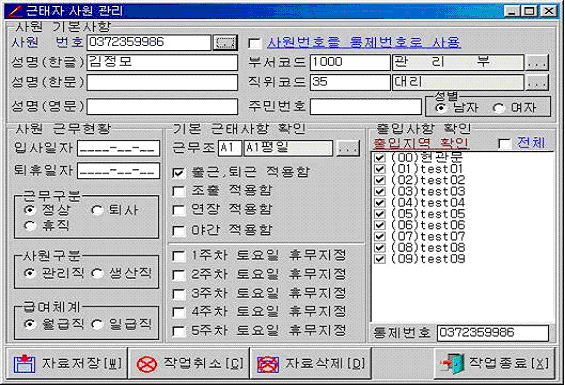This screenshot has height=385, width=565.
Task: Toggle the 전체 select-all checkbox
Action: 504,143
